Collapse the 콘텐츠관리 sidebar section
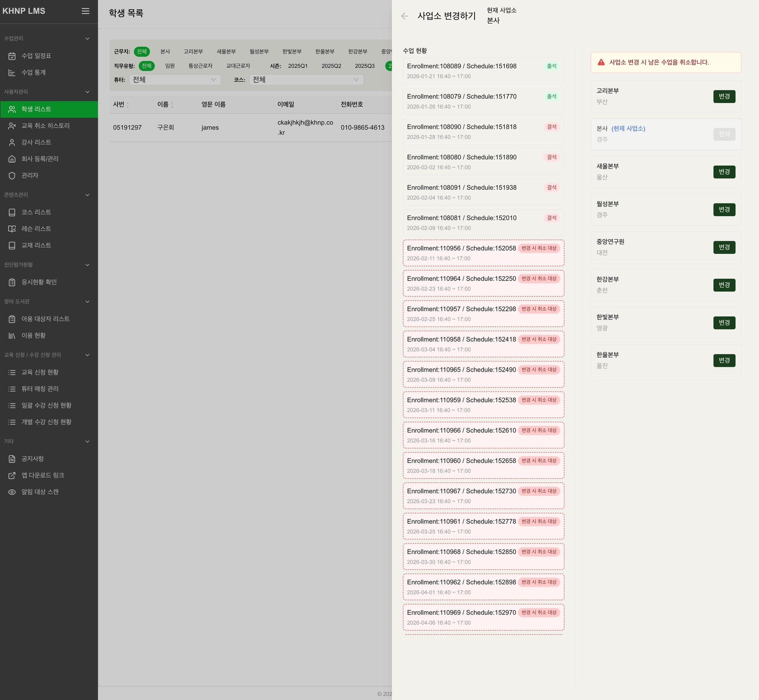 coord(87,195)
